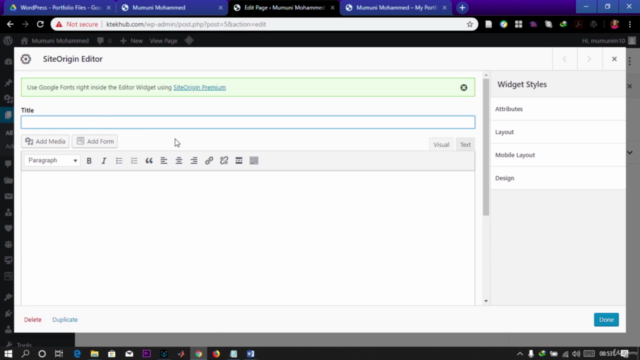This screenshot has height=360, width=640.
Task: Open the Chrome menu three dots
Action: pos(630,24)
